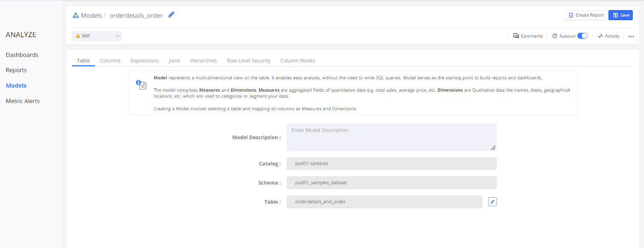
Task: Switch to the Columns tab
Action: click(110, 61)
